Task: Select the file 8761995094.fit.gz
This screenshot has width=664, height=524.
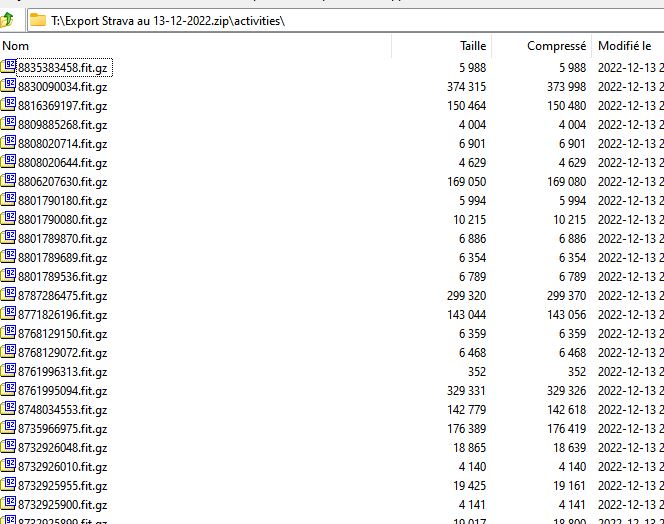Action: [62, 391]
